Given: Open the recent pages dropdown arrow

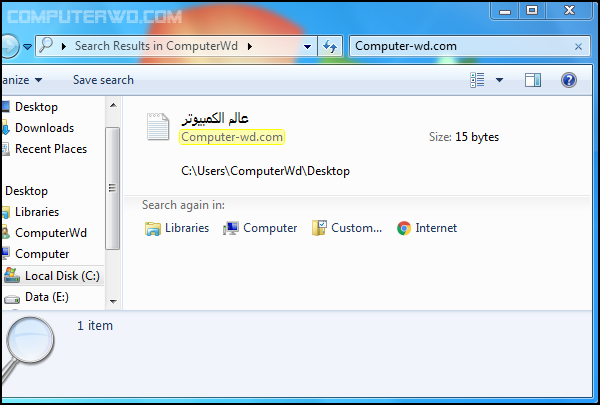Looking at the screenshot, I should pos(28,47).
